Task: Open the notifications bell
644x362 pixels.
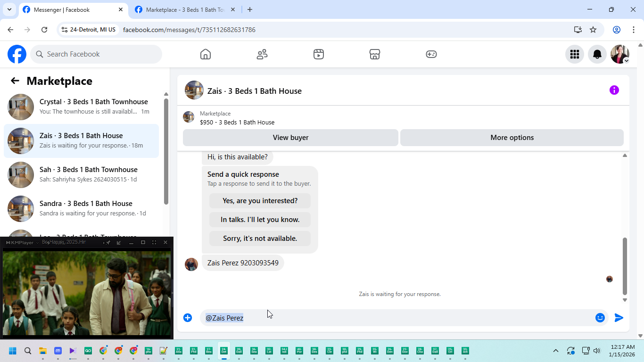Action: pos(597,54)
